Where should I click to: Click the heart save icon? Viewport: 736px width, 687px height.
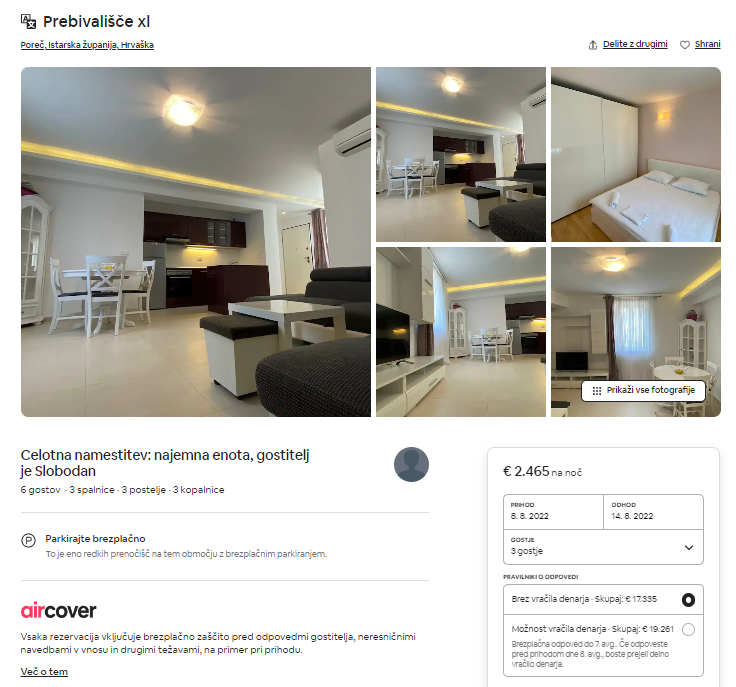[x=685, y=45]
